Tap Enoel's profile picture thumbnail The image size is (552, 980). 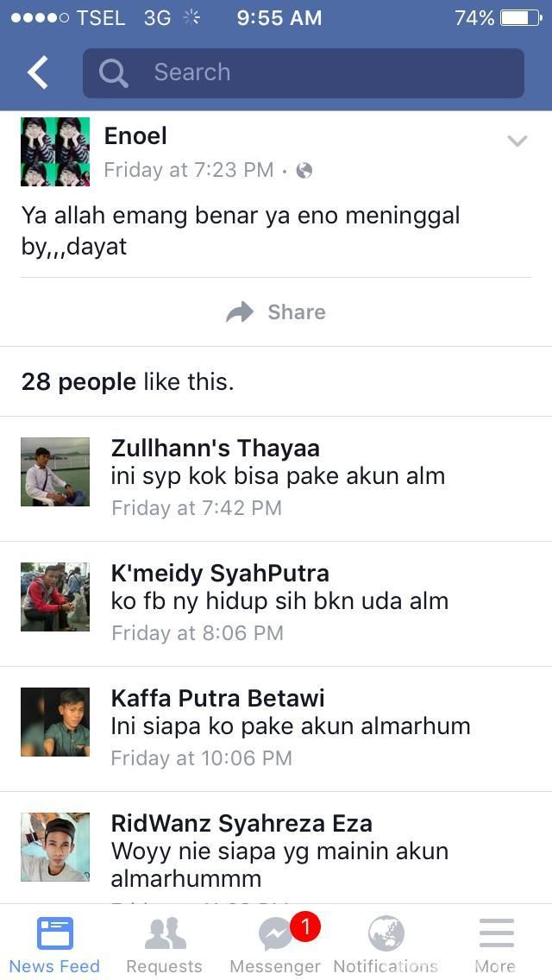click(x=55, y=152)
